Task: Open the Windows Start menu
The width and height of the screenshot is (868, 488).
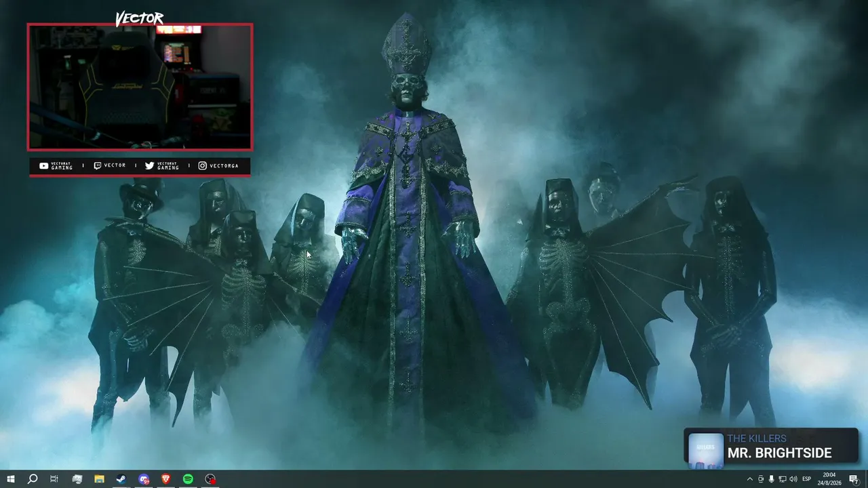Action: (10, 479)
